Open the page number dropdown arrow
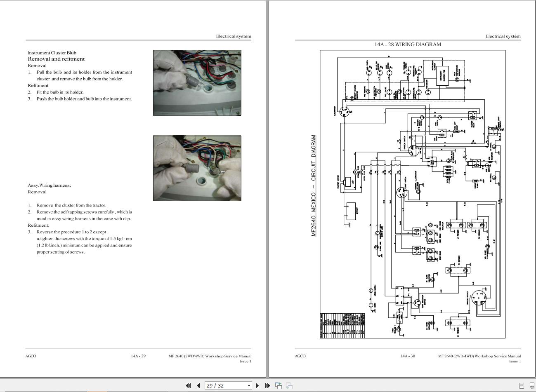The image size is (536, 392). tap(249, 386)
